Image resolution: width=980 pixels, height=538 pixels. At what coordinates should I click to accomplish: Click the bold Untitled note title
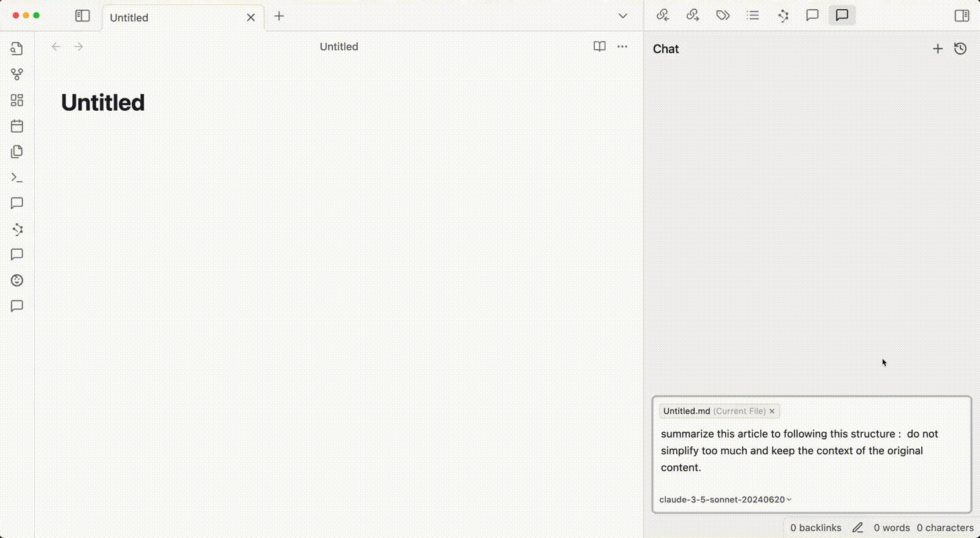coord(103,102)
